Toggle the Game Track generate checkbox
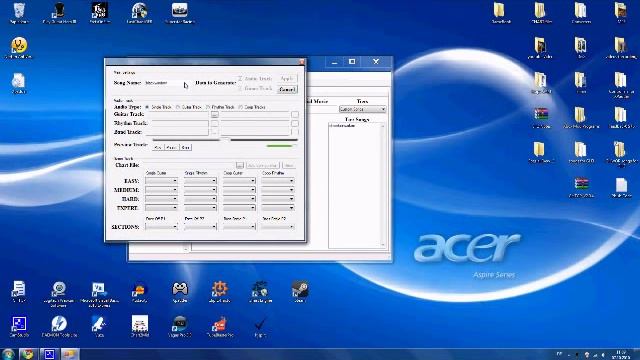The width and height of the screenshot is (640, 360). (x=240, y=88)
